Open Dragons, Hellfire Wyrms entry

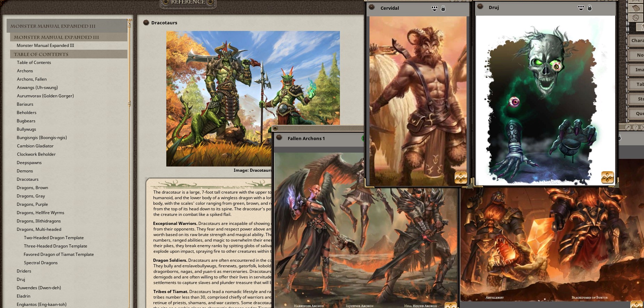point(40,213)
